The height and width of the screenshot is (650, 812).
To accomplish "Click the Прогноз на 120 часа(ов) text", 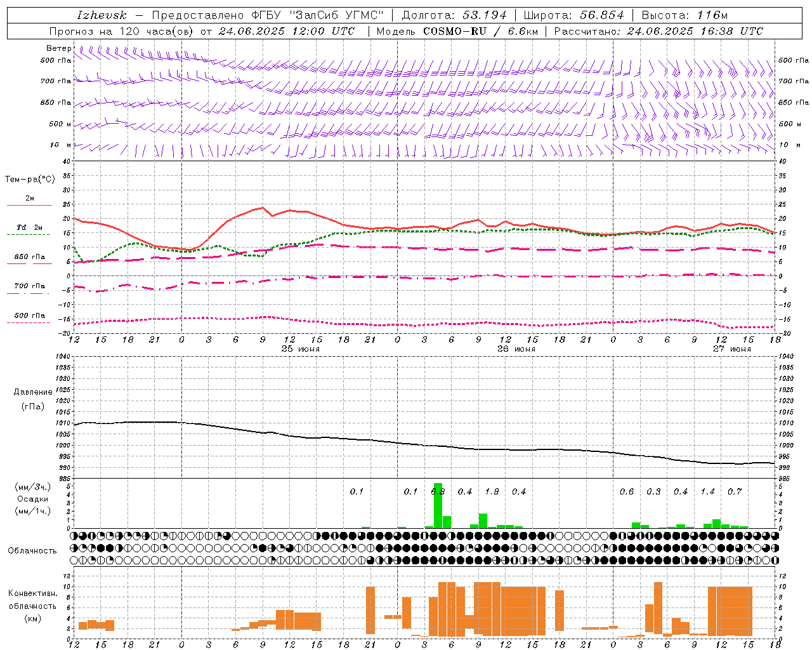I will point(122,31).
